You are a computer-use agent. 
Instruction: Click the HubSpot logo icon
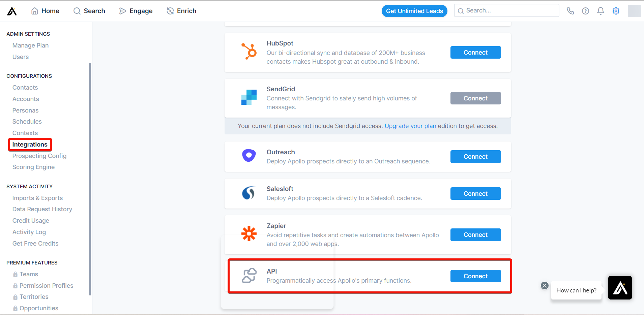(x=249, y=51)
